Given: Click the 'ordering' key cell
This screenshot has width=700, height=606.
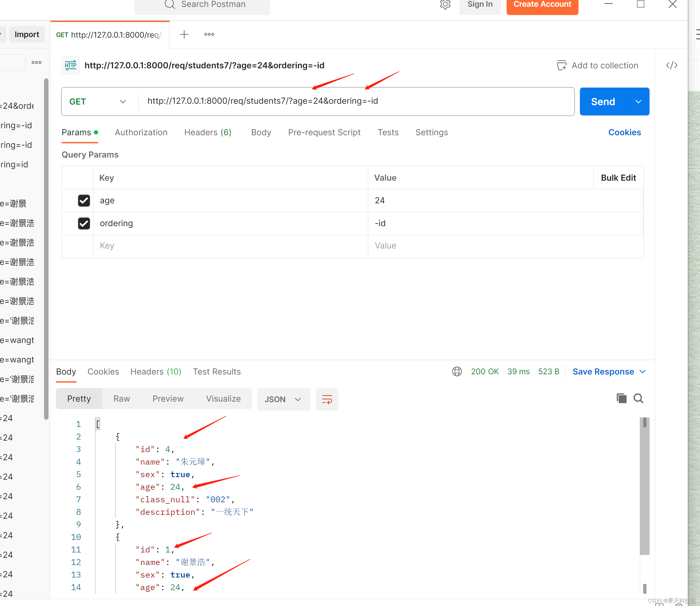Looking at the screenshot, I should tap(230, 223).
